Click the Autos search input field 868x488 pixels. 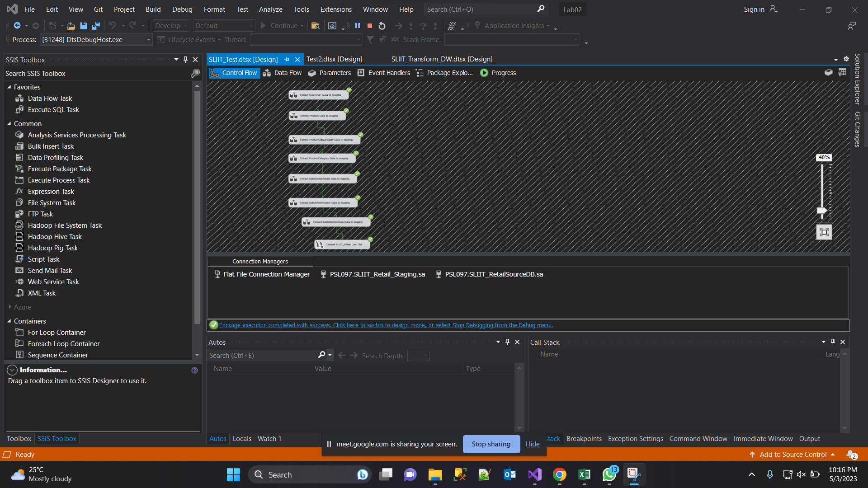[x=262, y=356]
